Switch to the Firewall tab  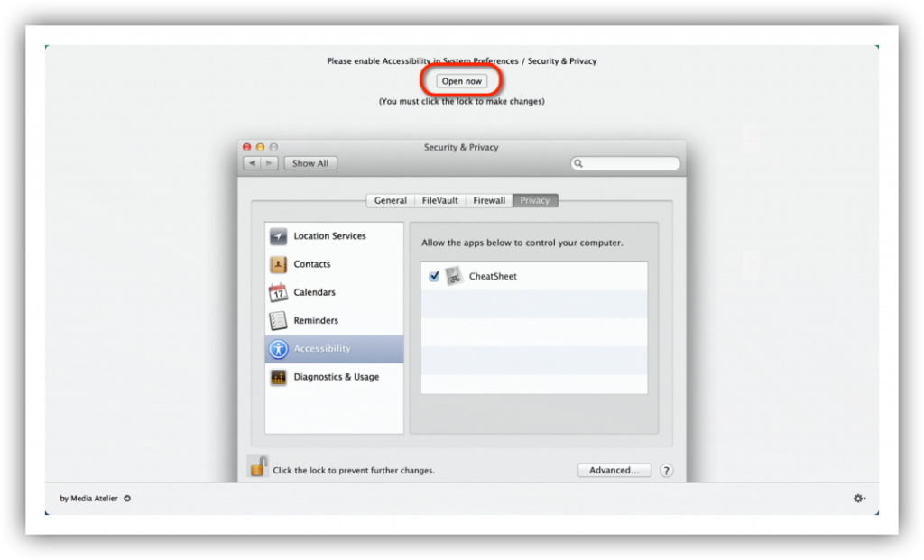(x=489, y=200)
